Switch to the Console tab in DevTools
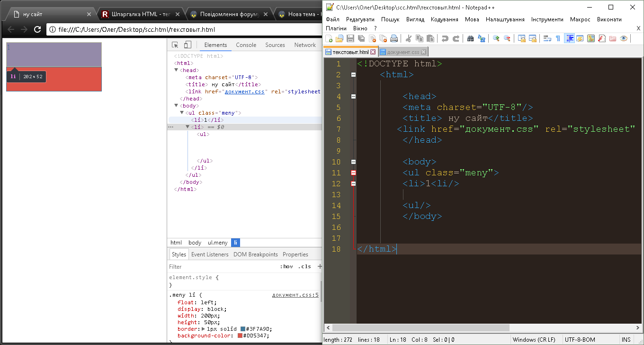 click(246, 45)
